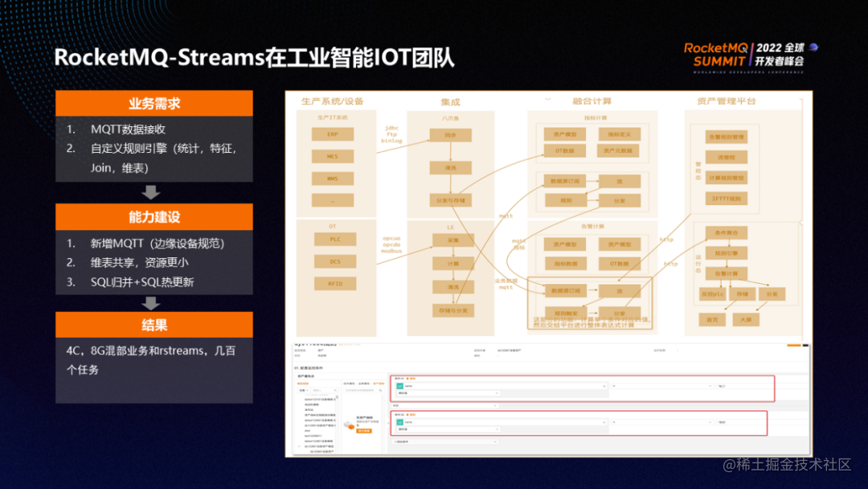This screenshot has height=489, width=868.
Task: Open the name dropdown in condition 01
Action: click(x=504, y=386)
